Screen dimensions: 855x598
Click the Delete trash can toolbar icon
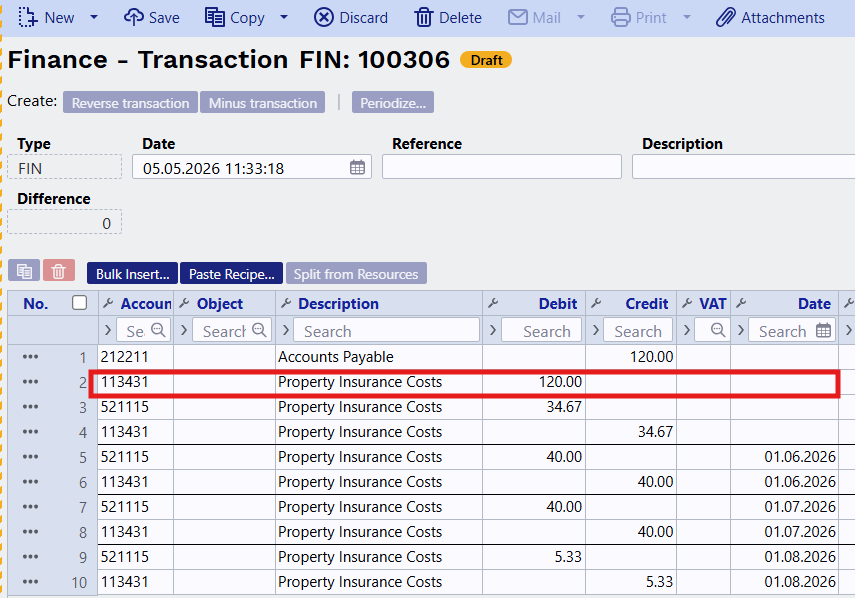pyautogui.click(x=424, y=17)
